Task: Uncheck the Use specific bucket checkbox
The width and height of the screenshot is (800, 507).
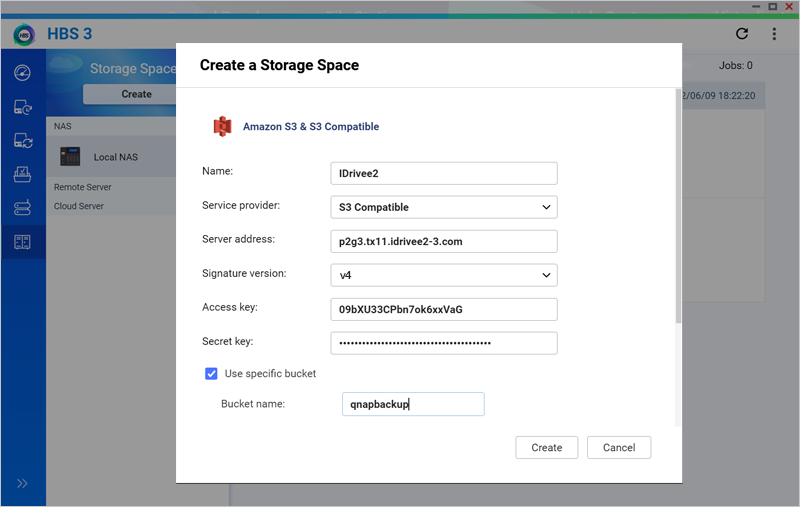Action: tap(211, 374)
